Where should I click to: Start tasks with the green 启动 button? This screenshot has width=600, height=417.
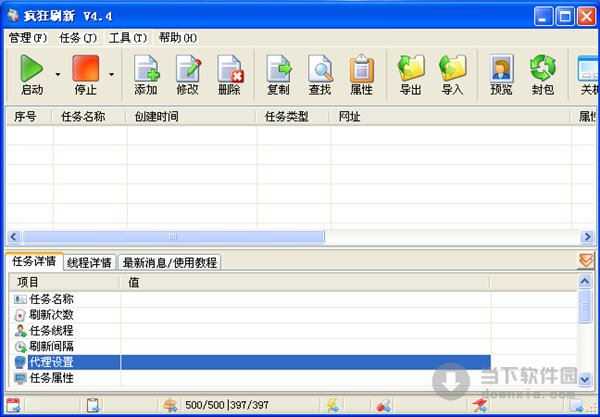point(32,75)
